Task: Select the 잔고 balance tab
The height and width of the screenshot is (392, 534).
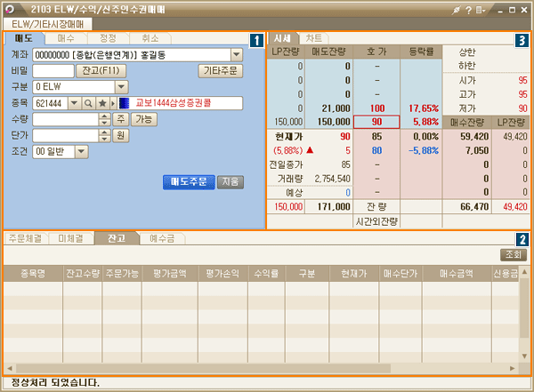Action: [x=117, y=238]
